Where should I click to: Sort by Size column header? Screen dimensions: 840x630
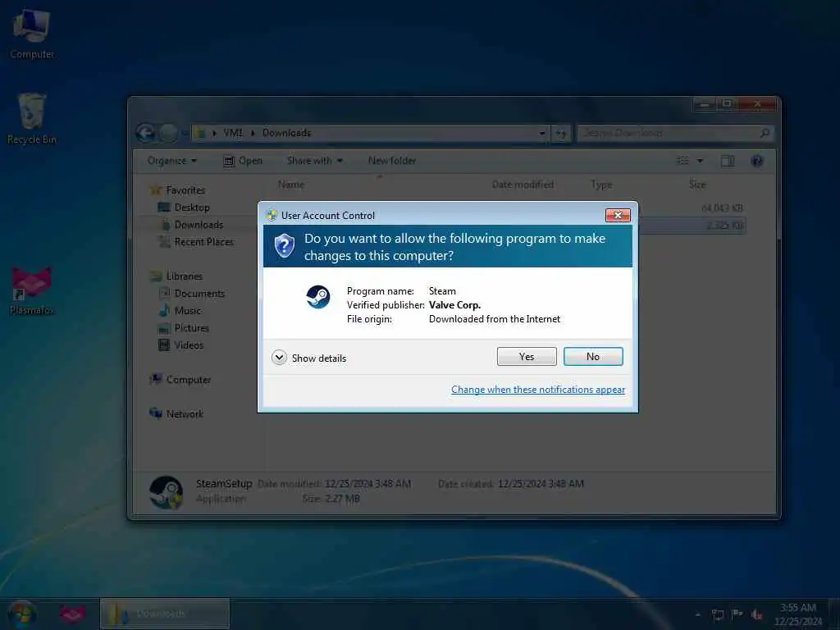697,185
